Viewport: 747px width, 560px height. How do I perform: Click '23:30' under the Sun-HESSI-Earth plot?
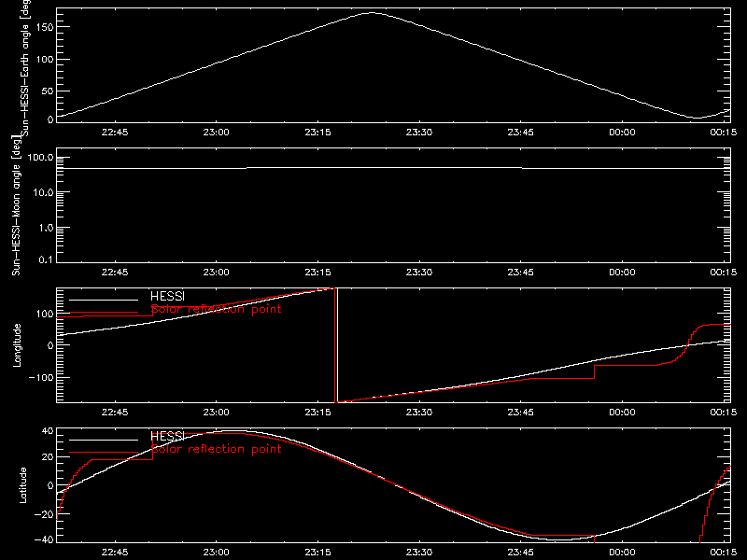[419, 133]
